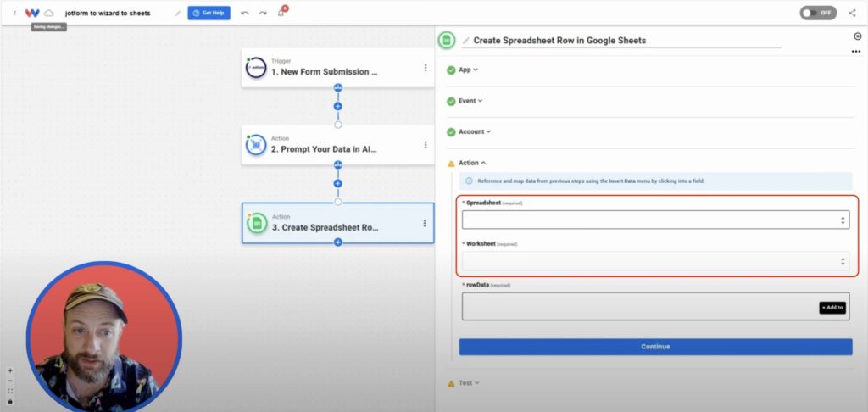Click the info icon in the hint banner
This screenshot has height=412, width=868.
click(x=469, y=181)
